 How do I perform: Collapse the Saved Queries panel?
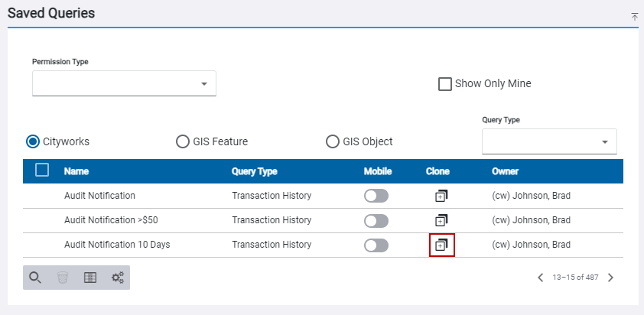coord(634,16)
